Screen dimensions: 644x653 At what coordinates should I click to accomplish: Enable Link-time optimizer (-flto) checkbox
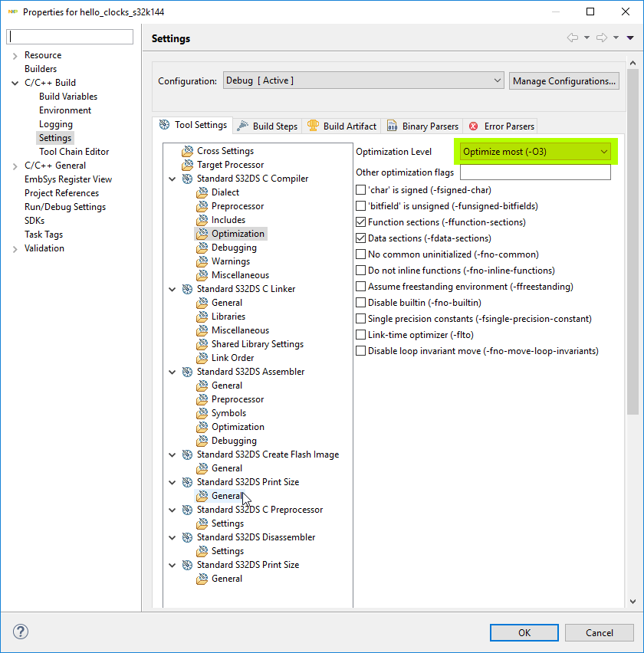click(x=361, y=335)
